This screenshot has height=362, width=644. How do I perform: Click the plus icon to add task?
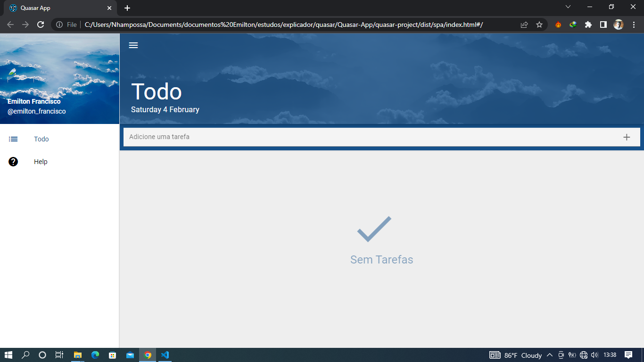point(627,137)
